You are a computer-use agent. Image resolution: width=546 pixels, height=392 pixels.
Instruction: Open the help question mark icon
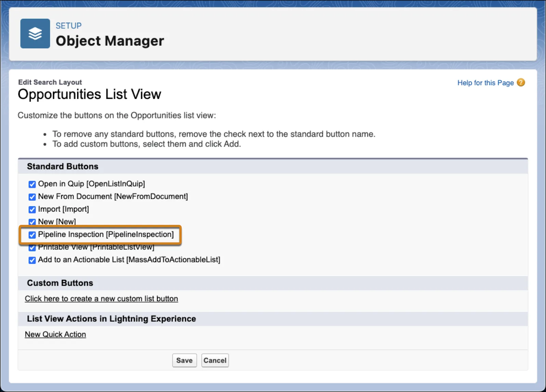point(521,82)
